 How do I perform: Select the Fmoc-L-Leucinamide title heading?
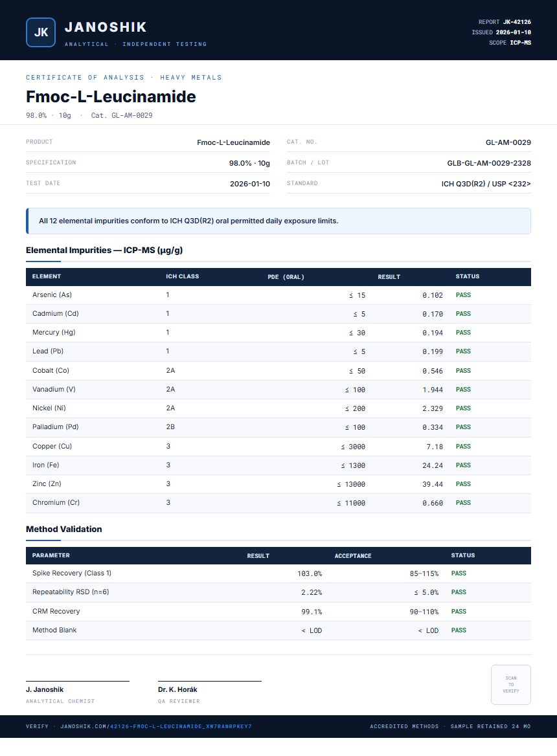(x=111, y=96)
